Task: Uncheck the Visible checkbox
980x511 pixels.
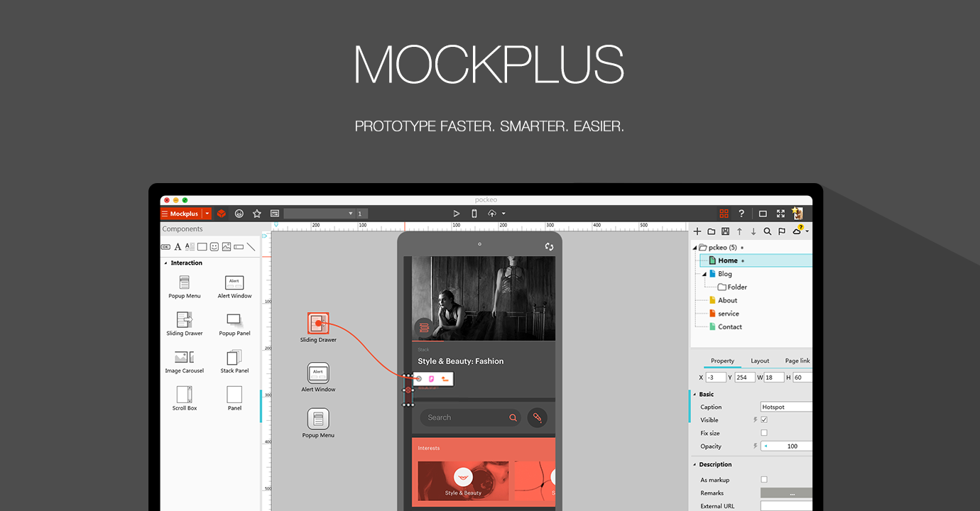Action: point(764,419)
